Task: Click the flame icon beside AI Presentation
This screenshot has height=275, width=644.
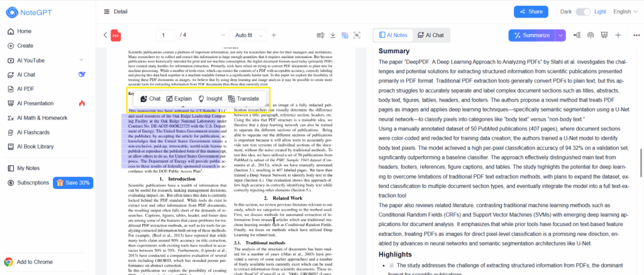Action: click(x=82, y=104)
